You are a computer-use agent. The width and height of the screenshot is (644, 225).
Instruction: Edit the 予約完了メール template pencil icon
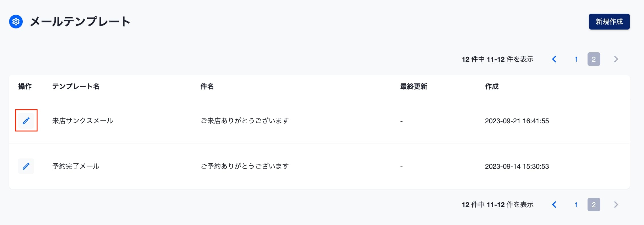click(26, 166)
